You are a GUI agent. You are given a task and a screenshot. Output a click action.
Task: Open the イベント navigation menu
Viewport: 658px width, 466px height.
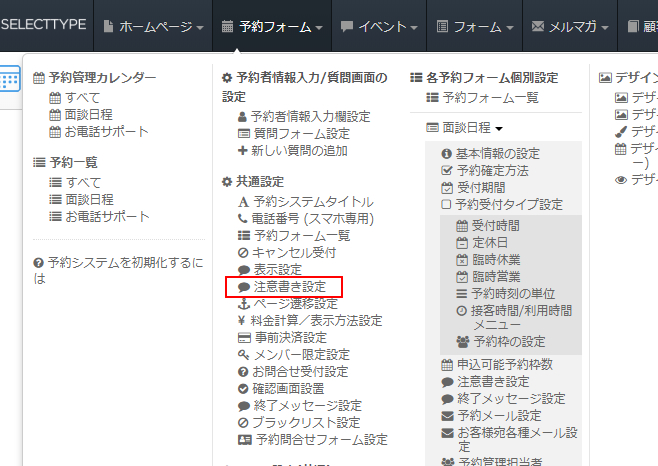(377, 27)
